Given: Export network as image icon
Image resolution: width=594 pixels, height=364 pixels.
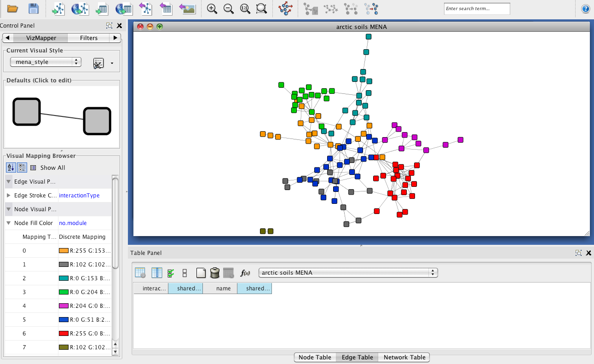Looking at the screenshot, I should [187, 9].
